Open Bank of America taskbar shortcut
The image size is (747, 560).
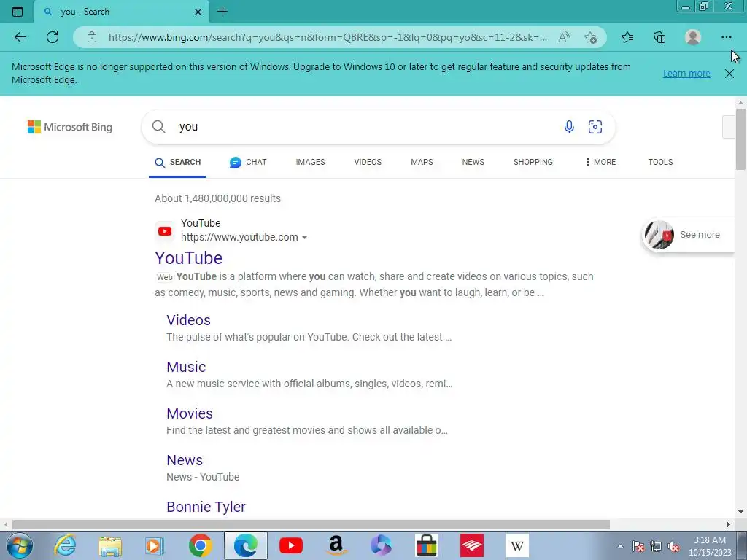(472, 545)
